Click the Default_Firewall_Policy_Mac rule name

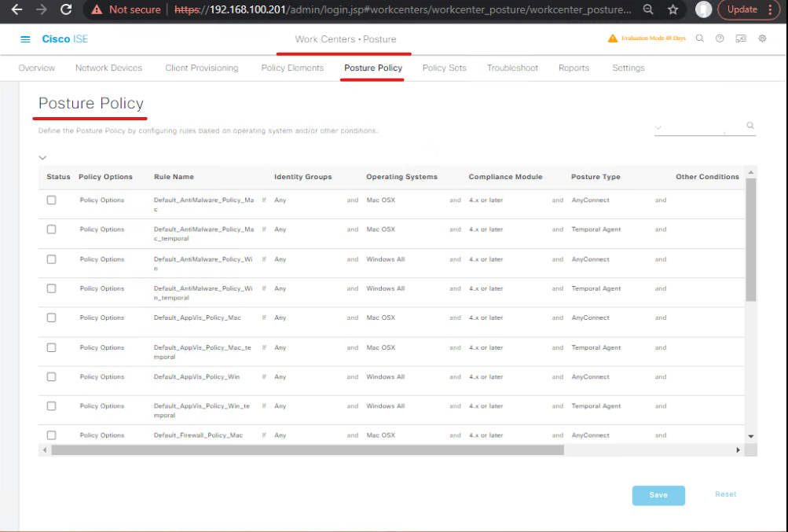198,435
